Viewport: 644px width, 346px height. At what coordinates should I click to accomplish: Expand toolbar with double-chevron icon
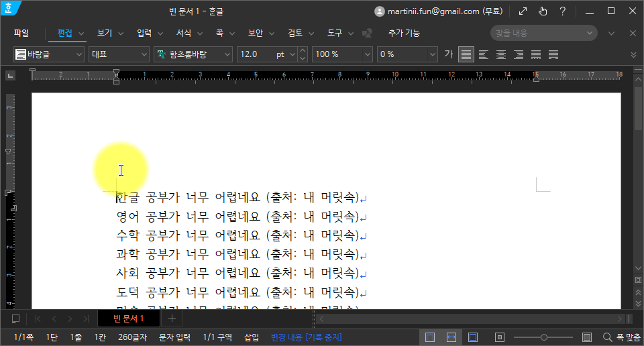tap(633, 54)
